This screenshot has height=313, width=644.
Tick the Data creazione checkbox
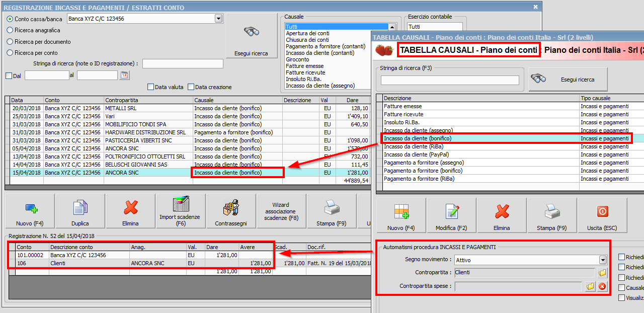(191, 87)
